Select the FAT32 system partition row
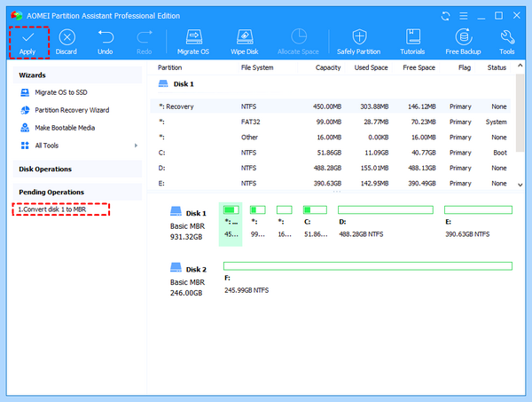The width and height of the screenshot is (532, 402). (x=330, y=122)
